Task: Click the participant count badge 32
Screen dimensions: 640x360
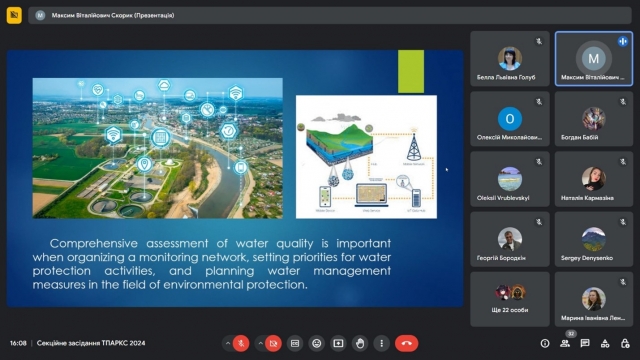Action: (571, 333)
